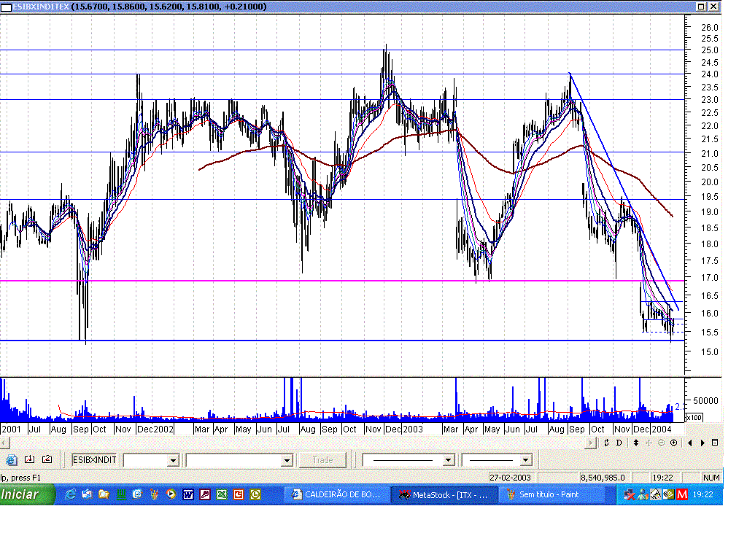This screenshot has height=560, width=747.
Task: Switch to Sem título - Paint taskbar window
Action: (551, 495)
